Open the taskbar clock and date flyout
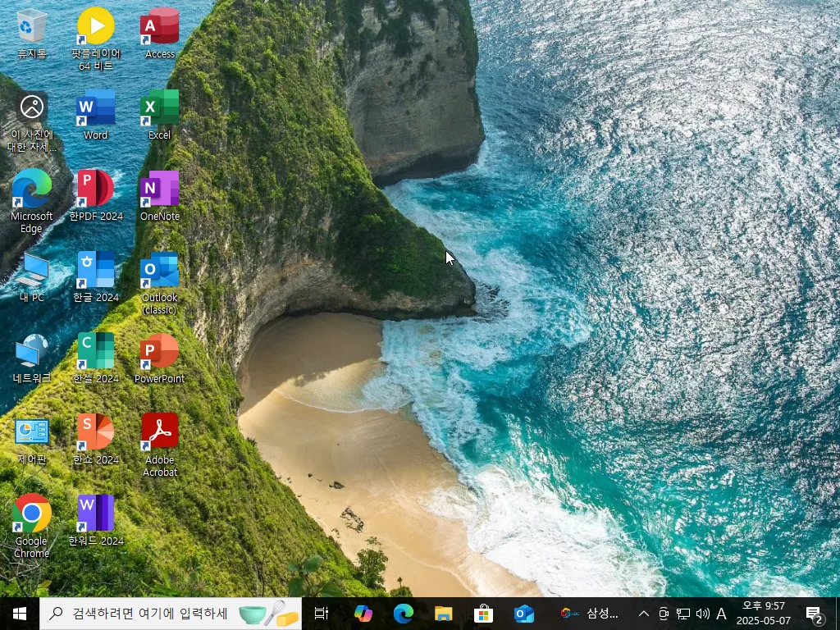 pos(764,614)
